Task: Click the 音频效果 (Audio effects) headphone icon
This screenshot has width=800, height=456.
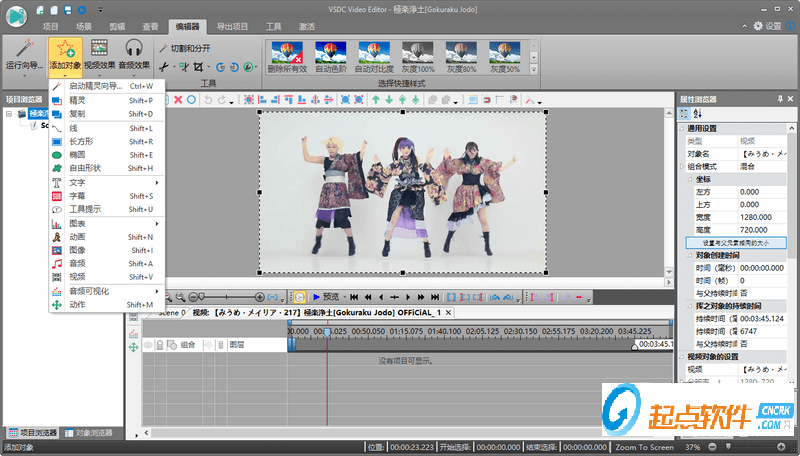Action: point(135,48)
